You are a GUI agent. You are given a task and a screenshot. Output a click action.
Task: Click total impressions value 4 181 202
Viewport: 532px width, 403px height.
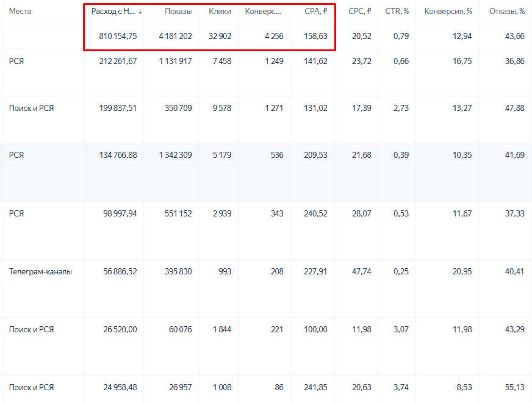[x=176, y=36]
